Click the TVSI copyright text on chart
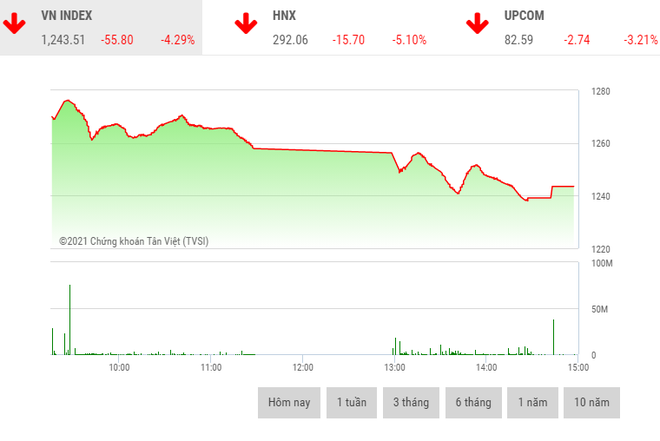The image size is (660, 441). tap(134, 241)
